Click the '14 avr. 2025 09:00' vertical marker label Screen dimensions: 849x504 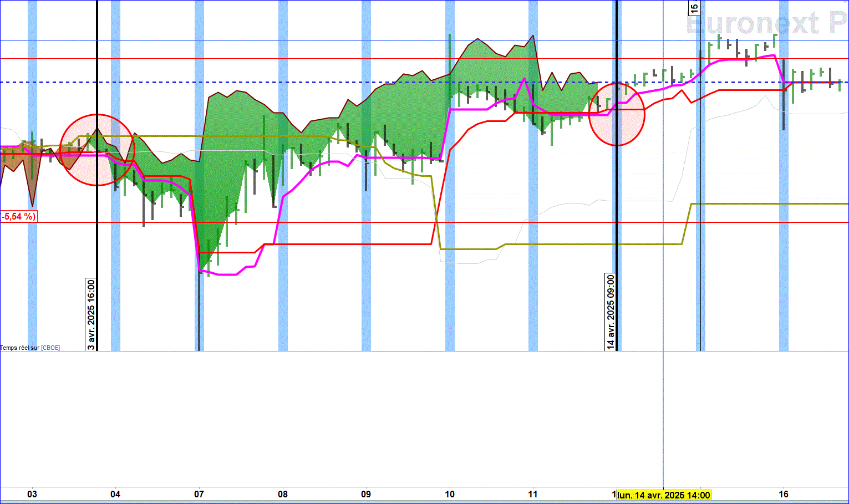[611, 312]
